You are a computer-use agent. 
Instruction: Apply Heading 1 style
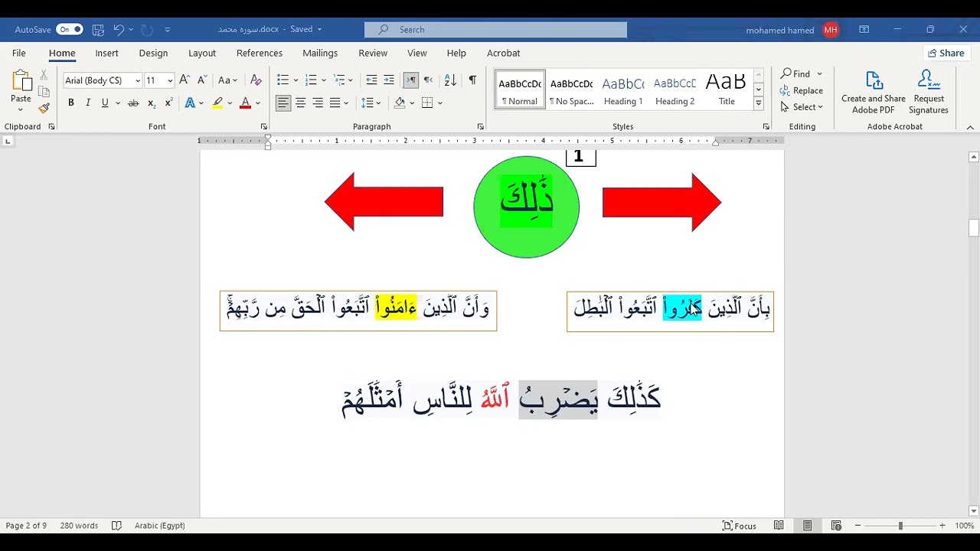click(622, 90)
